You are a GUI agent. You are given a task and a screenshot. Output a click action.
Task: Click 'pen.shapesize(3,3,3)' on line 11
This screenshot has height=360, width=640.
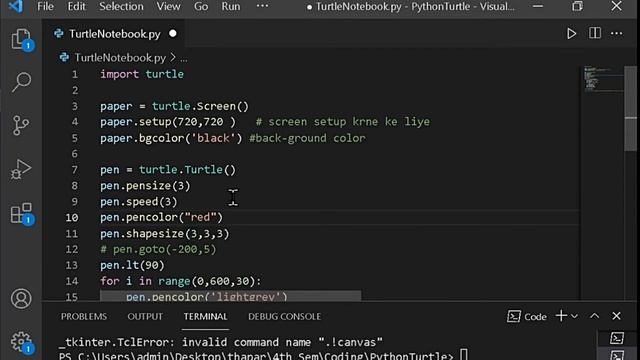pos(165,233)
